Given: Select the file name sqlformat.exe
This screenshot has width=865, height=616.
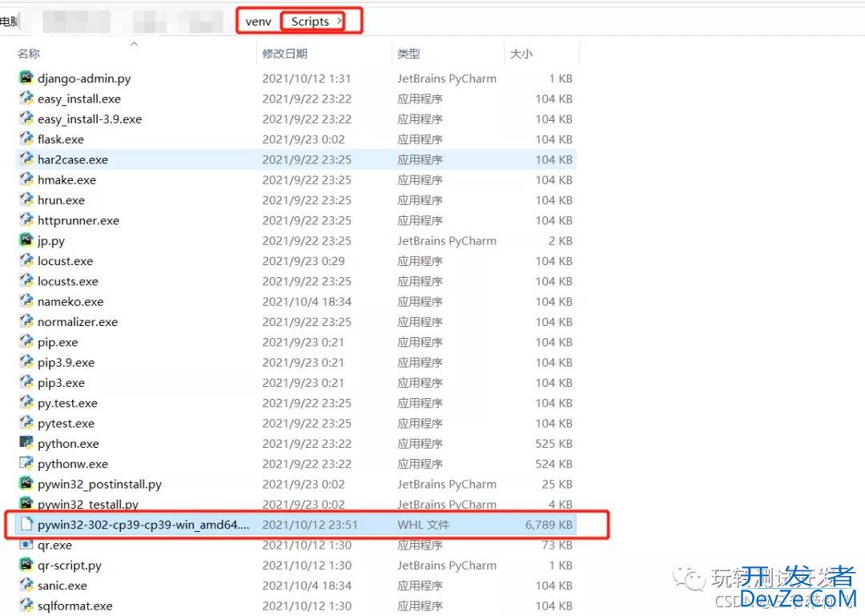Looking at the screenshot, I should pyautogui.click(x=75, y=606).
